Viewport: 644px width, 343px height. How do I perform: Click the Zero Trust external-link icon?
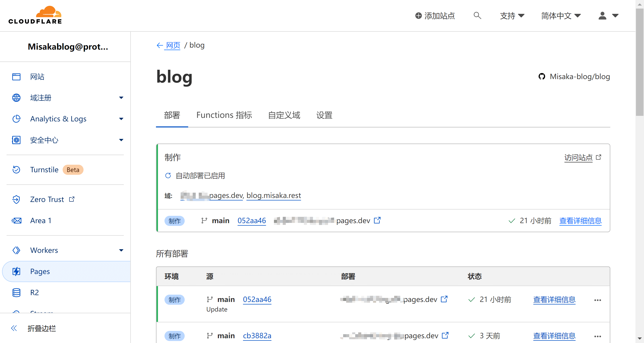[x=72, y=199]
